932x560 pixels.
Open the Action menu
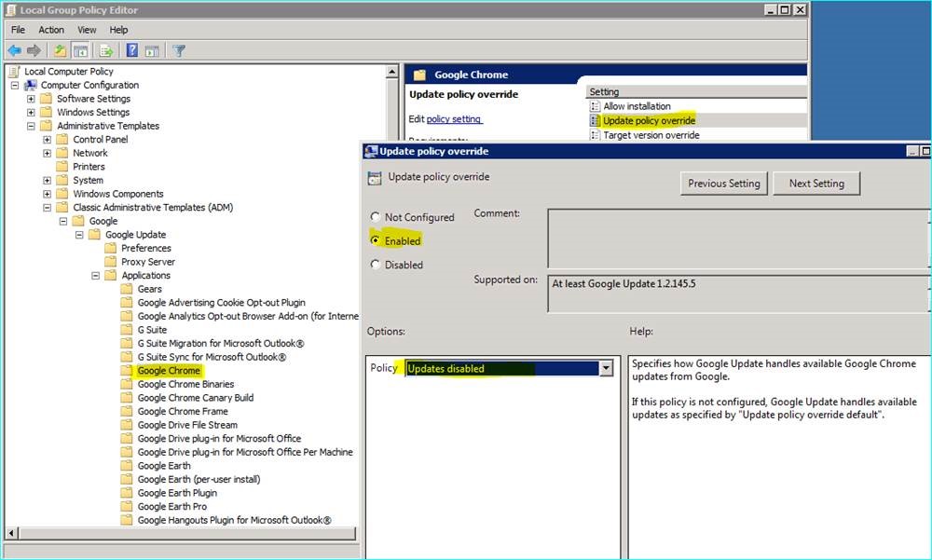point(51,30)
